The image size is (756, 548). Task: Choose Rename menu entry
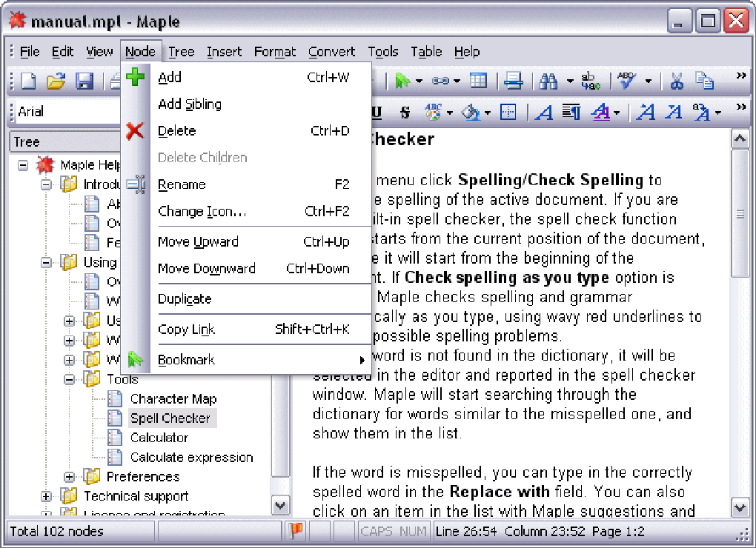tap(246, 184)
